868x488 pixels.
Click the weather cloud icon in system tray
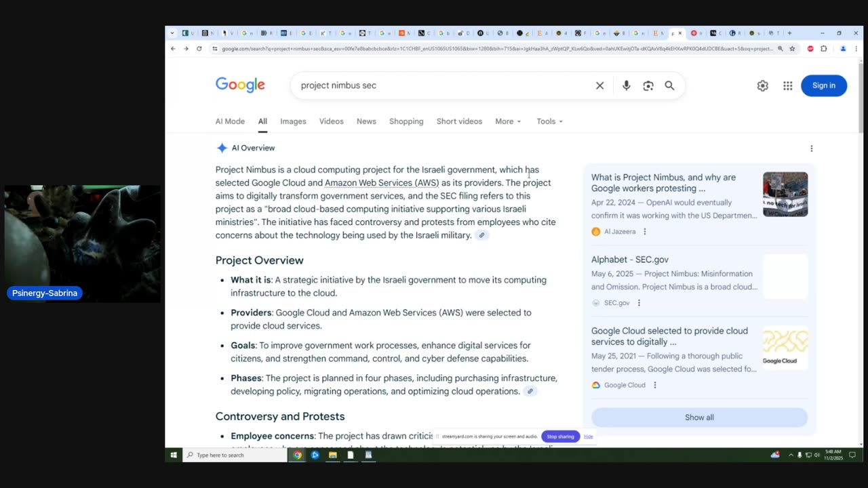coord(775,455)
